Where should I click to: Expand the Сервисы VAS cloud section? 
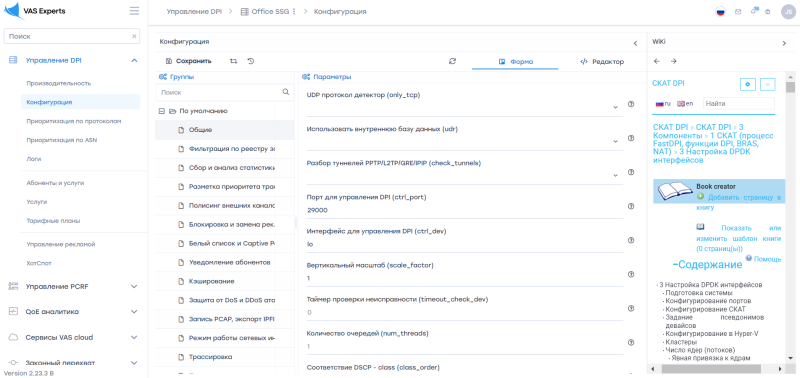(x=134, y=337)
